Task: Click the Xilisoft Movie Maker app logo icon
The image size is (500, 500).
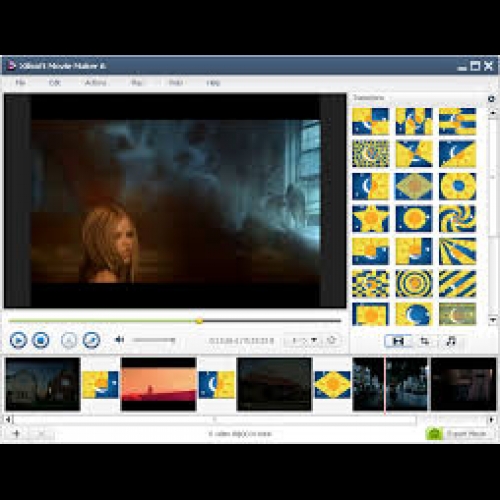Action: tap(11, 65)
